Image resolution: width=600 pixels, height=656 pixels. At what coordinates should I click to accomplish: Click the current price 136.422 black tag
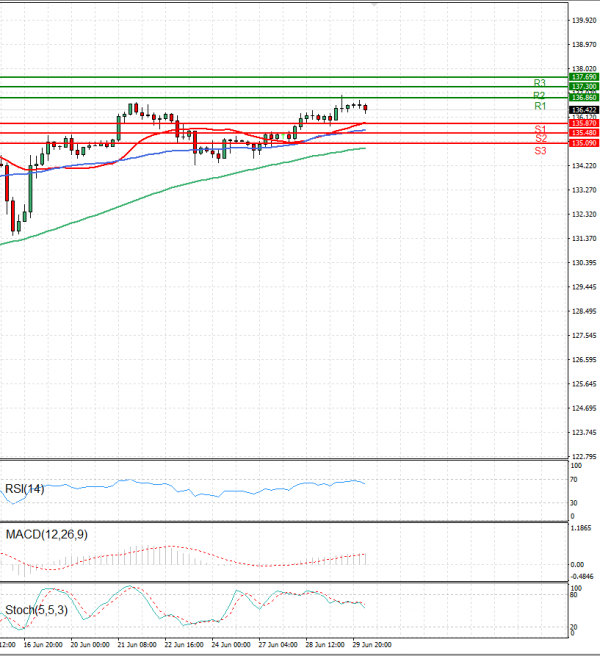[583, 109]
